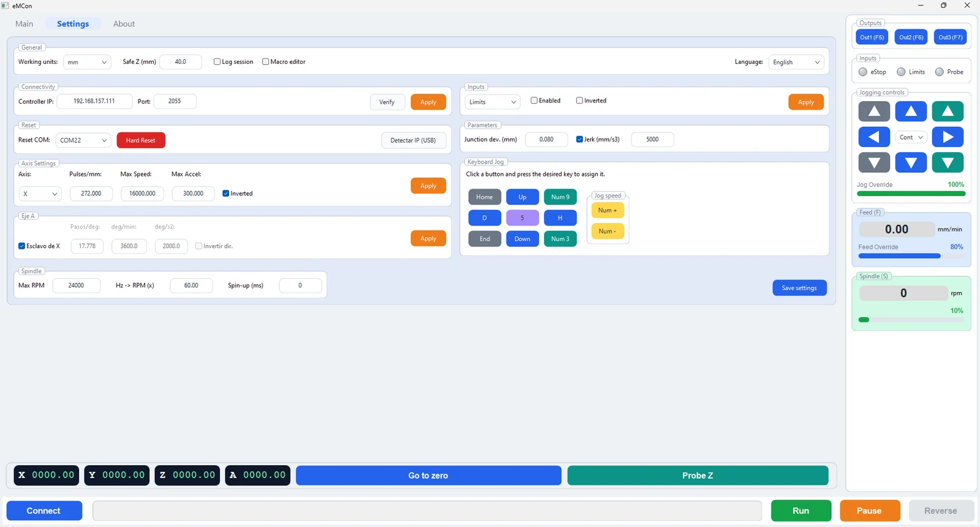Click Detectar IP (USB) button
The width and height of the screenshot is (980, 527).
413,140
